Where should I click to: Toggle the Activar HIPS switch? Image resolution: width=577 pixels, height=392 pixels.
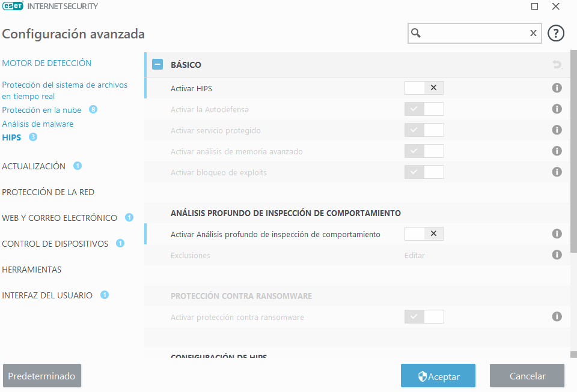click(x=424, y=88)
